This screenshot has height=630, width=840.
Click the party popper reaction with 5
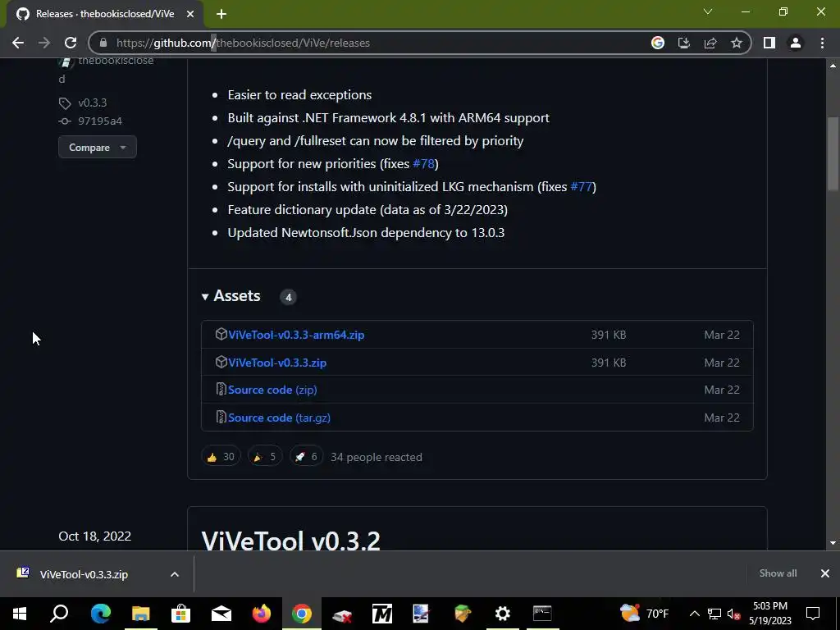[265, 457]
